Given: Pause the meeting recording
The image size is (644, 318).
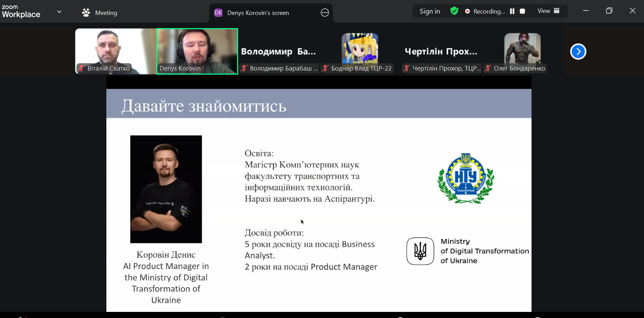Looking at the screenshot, I should 512,11.
